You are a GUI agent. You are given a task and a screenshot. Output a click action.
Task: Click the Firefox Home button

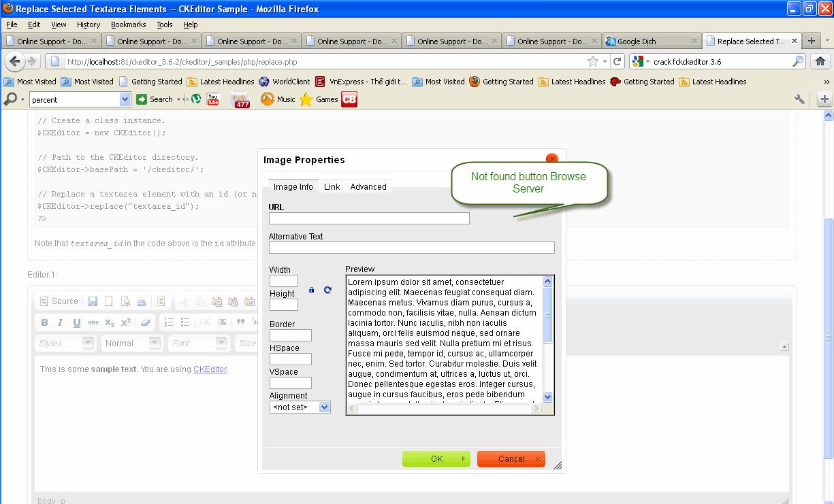820,61
